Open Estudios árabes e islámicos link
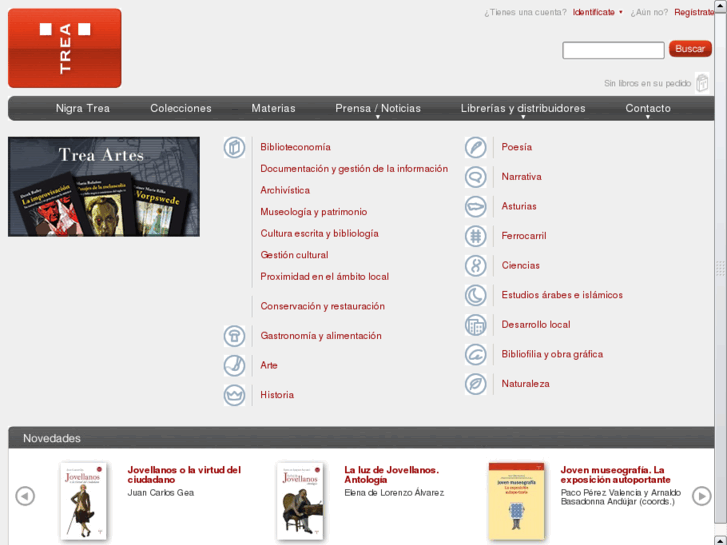727x545 pixels. [x=562, y=295]
